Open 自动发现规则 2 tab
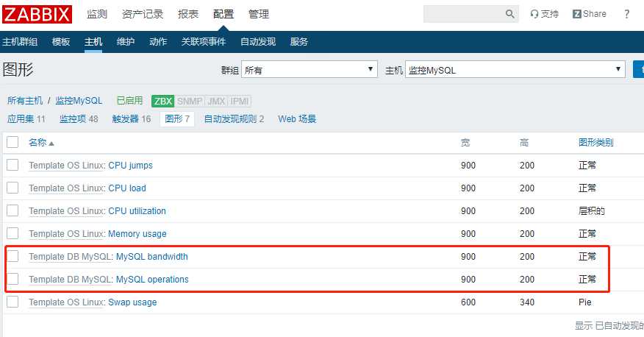The width and height of the screenshot is (644, 337). [x=234, y=119]
